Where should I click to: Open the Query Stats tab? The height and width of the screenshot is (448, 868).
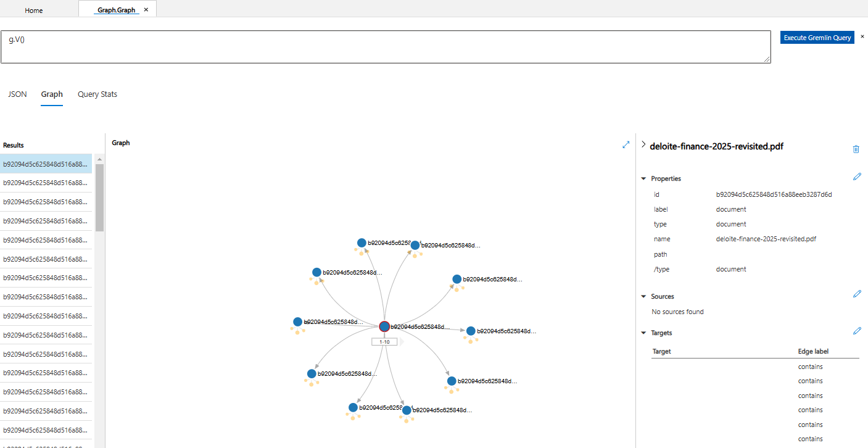click(x=97, y=94)
